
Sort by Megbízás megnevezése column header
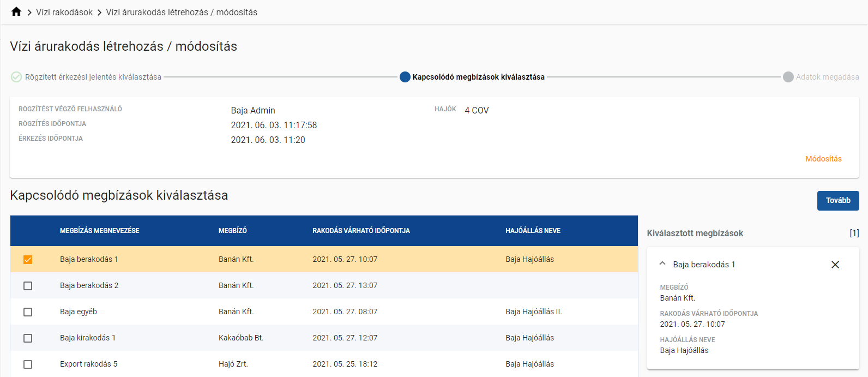(99, 231)
